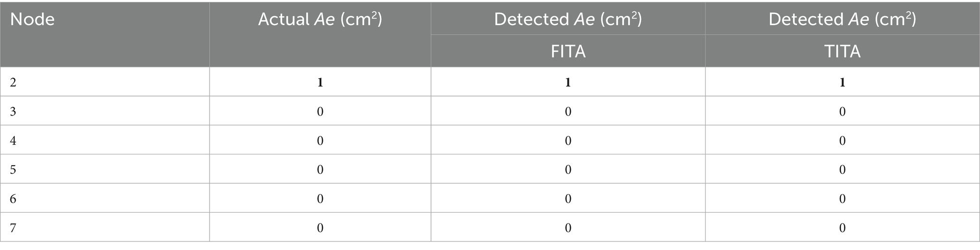Viewport: 980px width, 250px height.
Task: Select the bold Actual Ae value for node 2
Action: tap(320, 82)
